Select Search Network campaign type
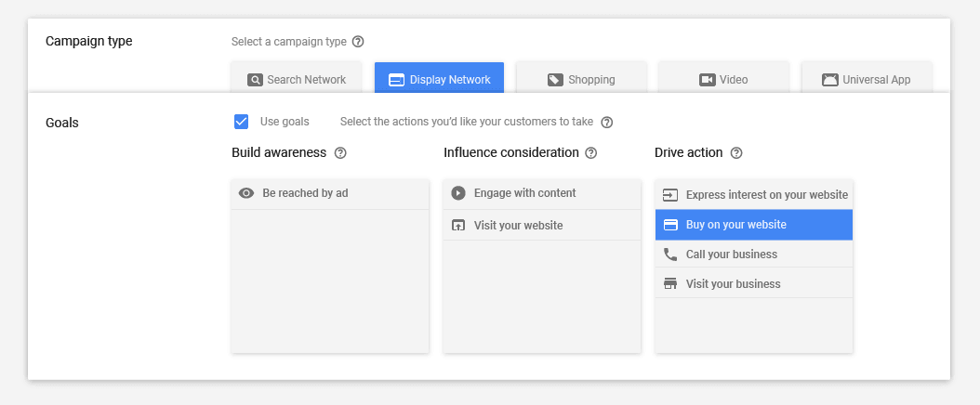This screenshot has height=405, width=980. click(297, 79)
